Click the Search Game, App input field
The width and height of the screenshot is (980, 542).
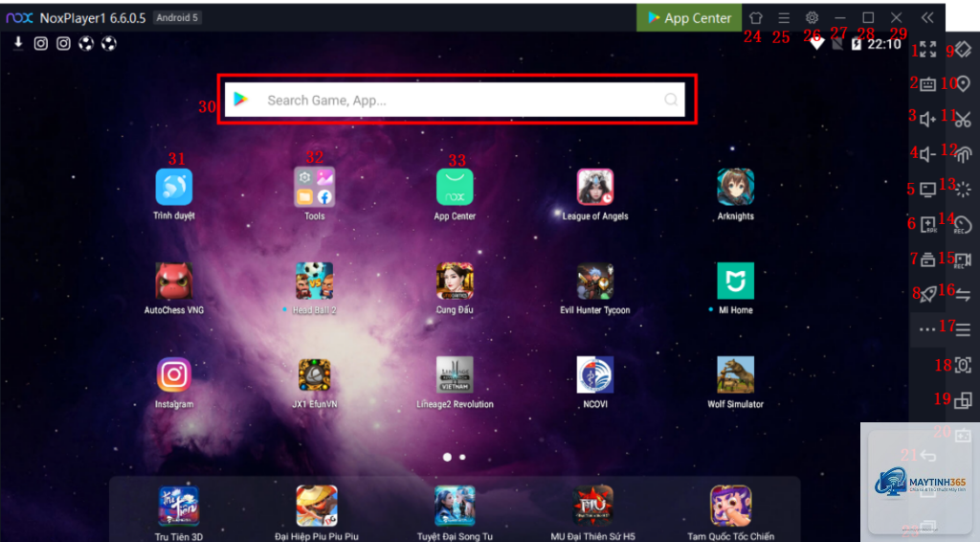[455, 100]
